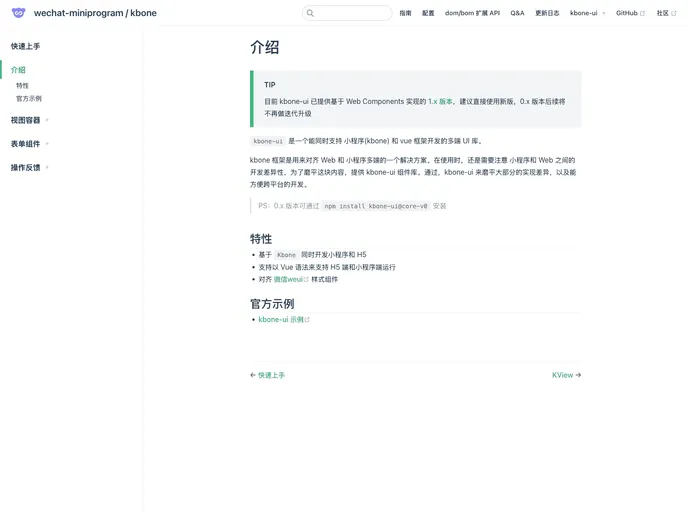Open the 社区 nav link
The height and width of the screenshot is (512, 688).
coord(663,13)
